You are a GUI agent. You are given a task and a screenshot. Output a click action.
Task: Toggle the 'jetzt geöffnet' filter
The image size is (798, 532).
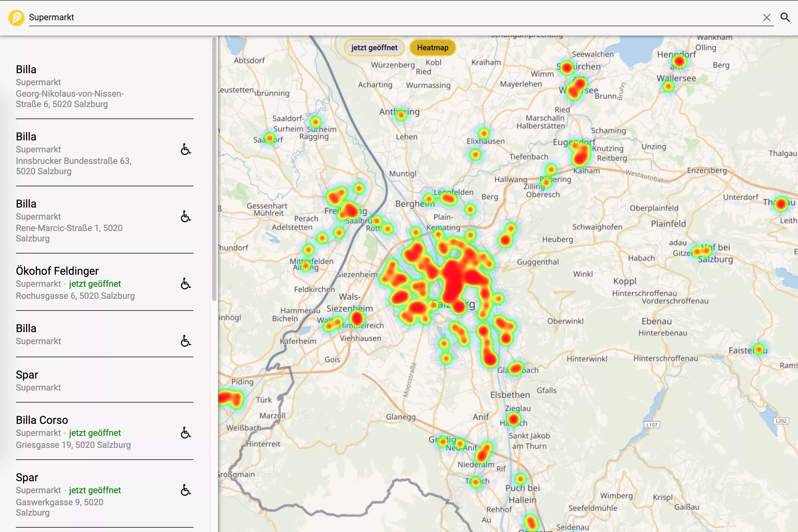click(x=374, y=48)
